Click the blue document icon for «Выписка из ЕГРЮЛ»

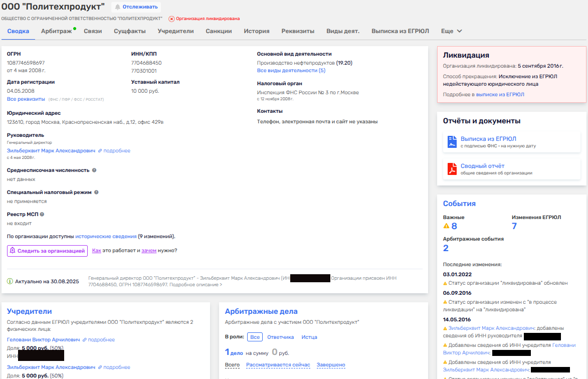(x=452, y=142)
